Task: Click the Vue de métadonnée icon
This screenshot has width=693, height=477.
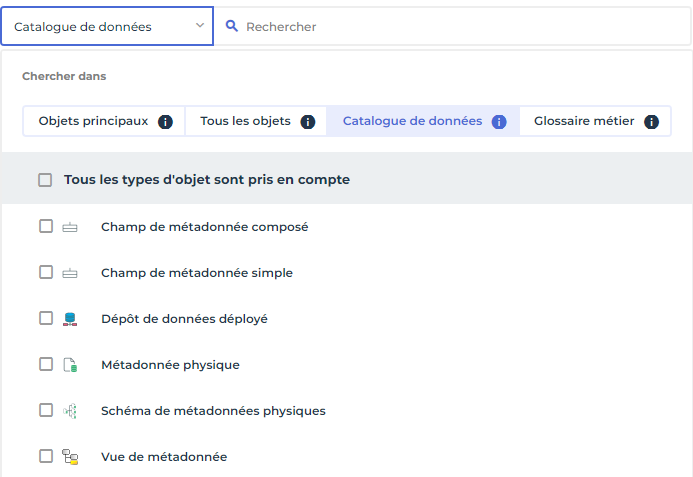Action: point(70,457)
